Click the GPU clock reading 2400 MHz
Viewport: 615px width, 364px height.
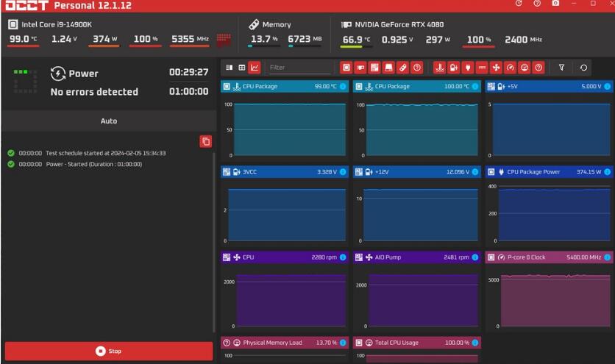(x=523, y=40)
